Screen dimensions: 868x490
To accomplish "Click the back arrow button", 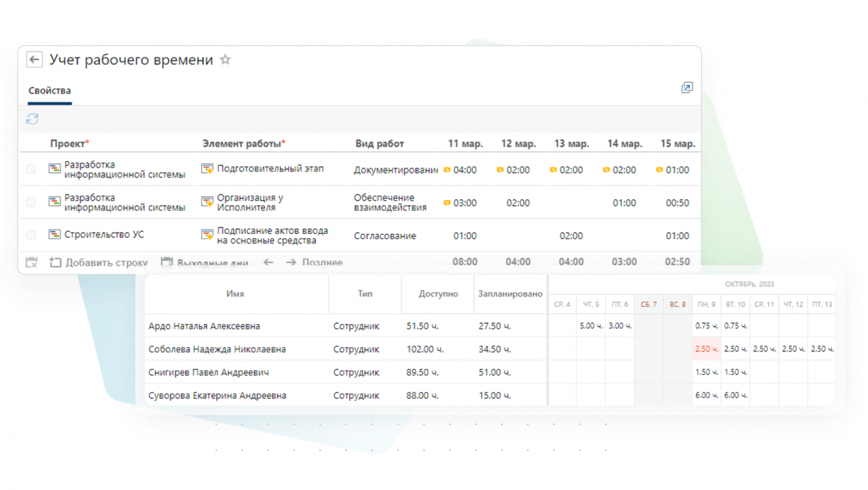I will click(34, 60).
